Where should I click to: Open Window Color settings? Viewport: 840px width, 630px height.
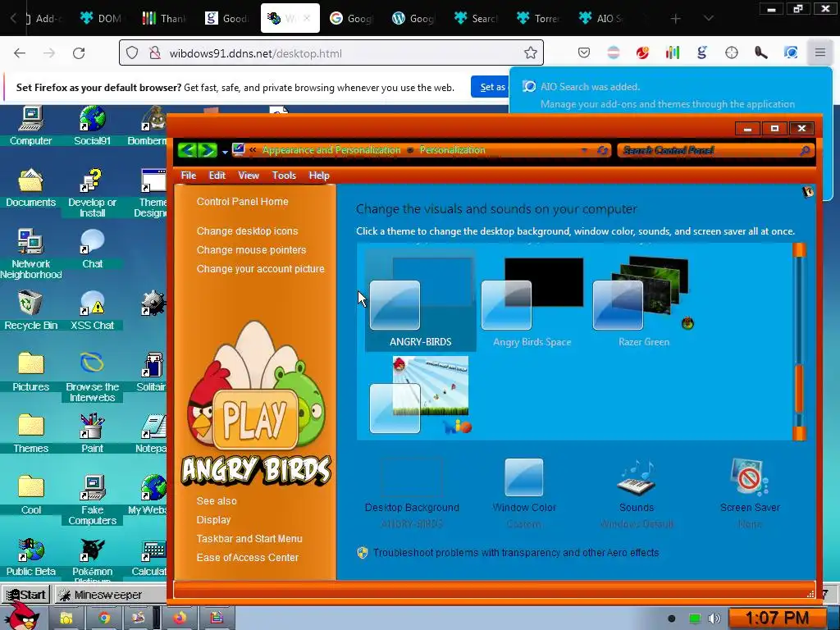tap(524, 493)
